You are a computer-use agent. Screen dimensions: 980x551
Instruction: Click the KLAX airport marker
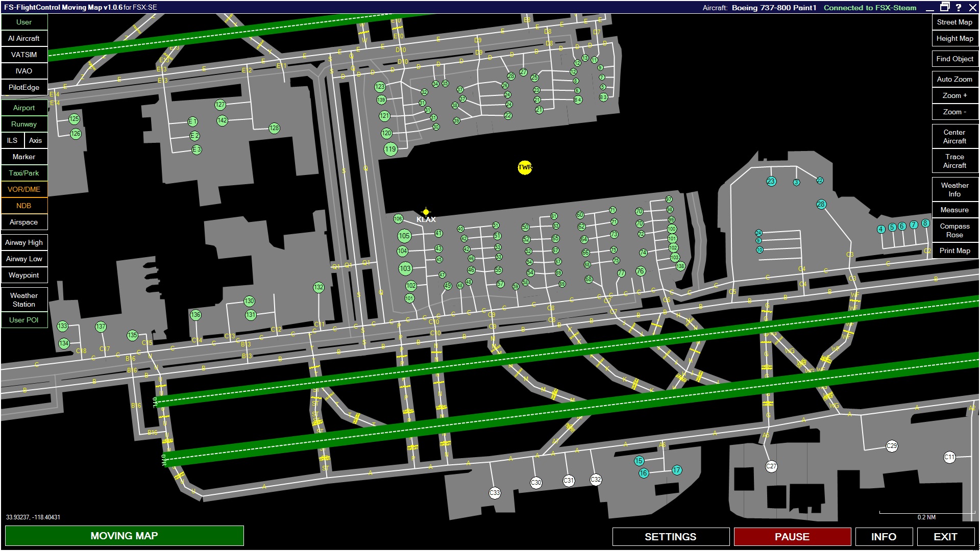coord(426,211)
